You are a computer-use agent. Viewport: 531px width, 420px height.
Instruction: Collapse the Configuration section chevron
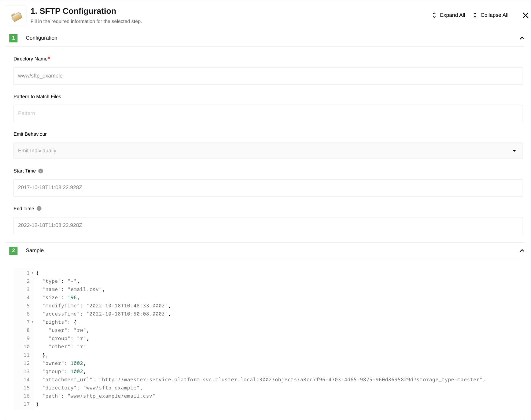[x=521, y=38]
